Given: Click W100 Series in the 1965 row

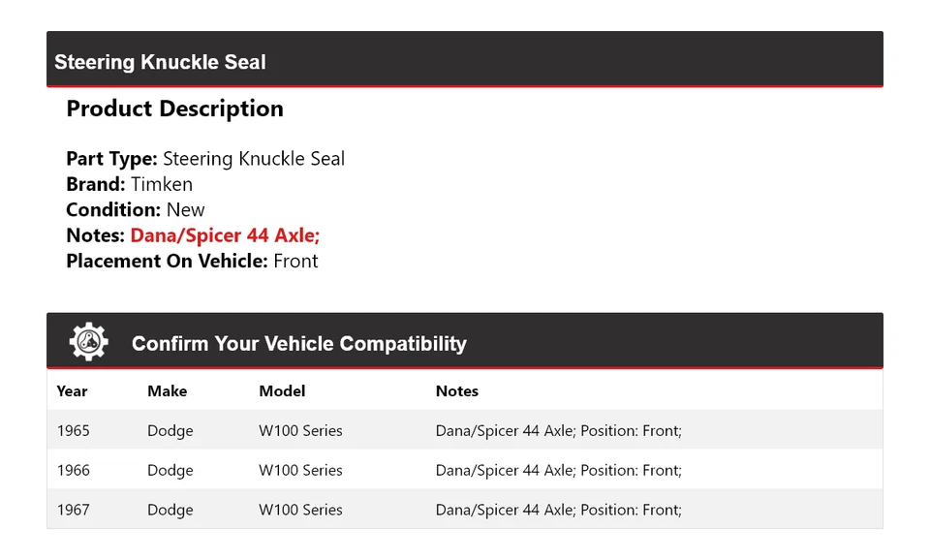Looking at the screenshot, I should tap(300, 430).
